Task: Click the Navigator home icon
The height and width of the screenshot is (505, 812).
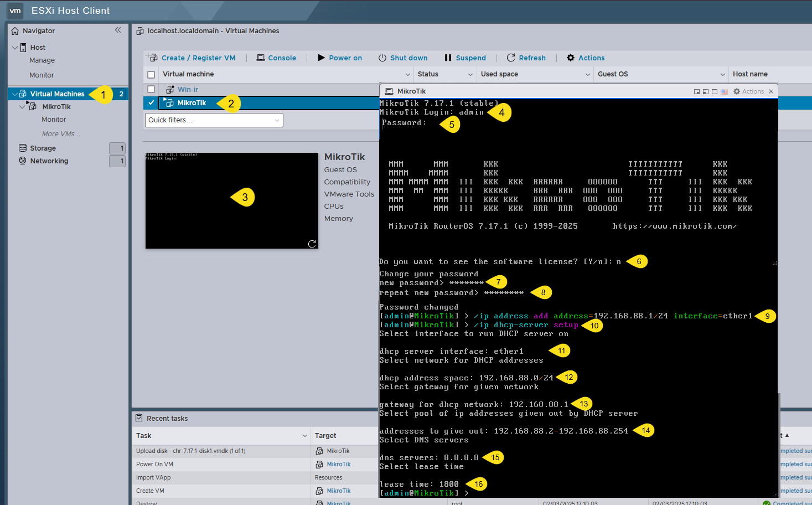Action: click(15, 31)
